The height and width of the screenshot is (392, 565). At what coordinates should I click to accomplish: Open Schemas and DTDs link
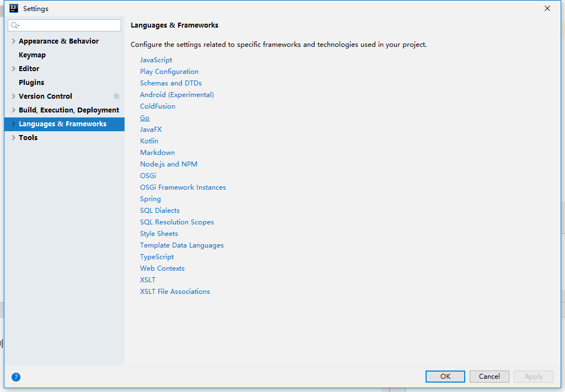pyautogui.click(x=171, y=83)
